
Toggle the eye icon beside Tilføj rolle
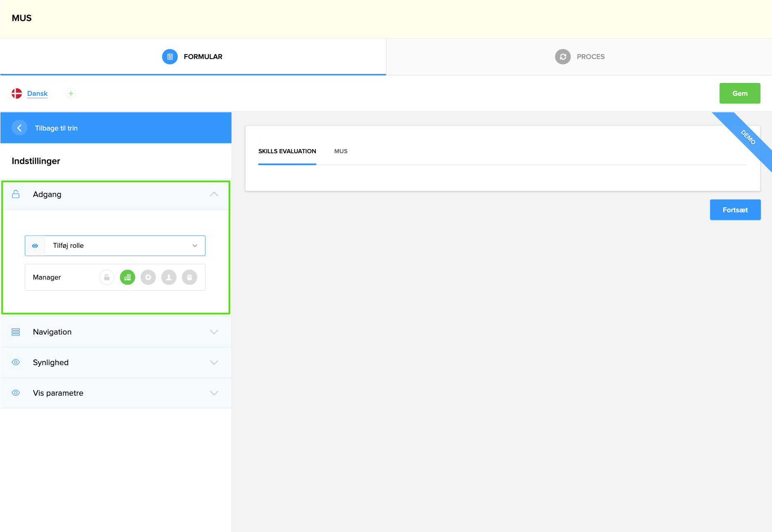pos(35,246)
